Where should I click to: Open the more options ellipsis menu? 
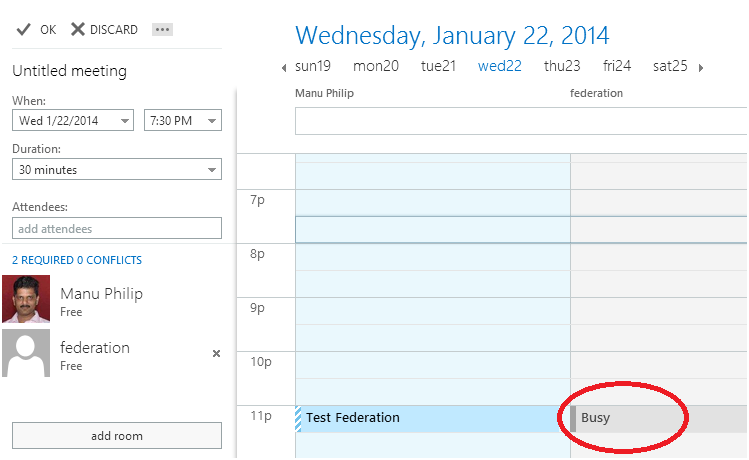(161, 29)
